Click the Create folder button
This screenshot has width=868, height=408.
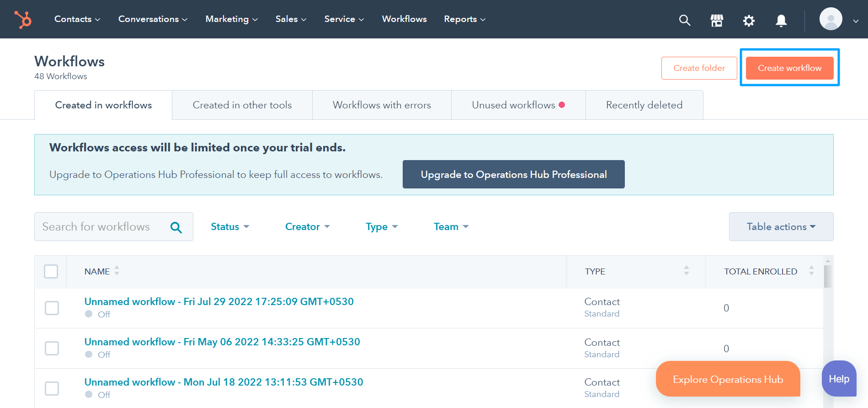[699, 68]
